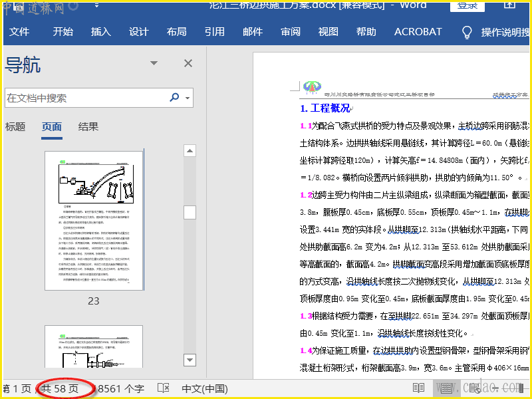
Task: Select the 页面 navigation tab
Action: click(52, 127)
